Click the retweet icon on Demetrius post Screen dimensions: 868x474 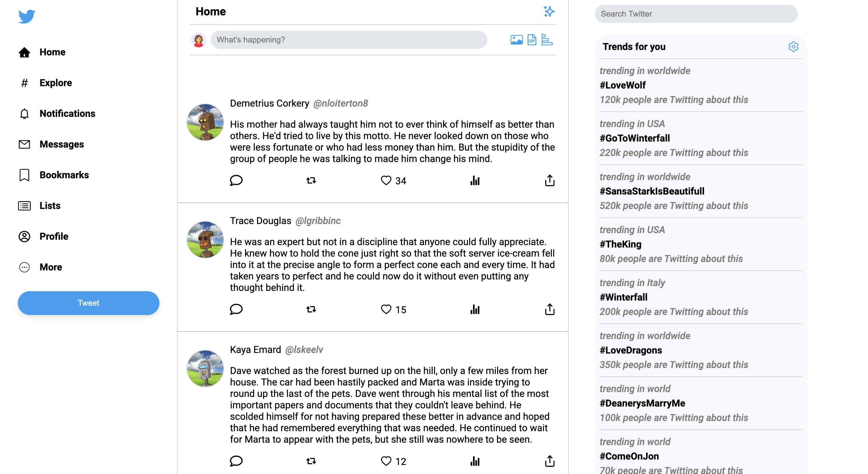pos(311,180)
